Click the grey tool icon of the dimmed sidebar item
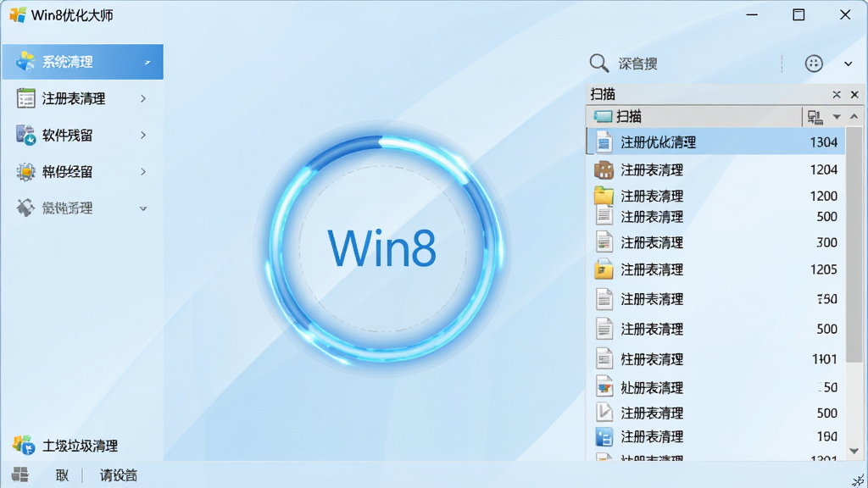 [x=25, y=208]
